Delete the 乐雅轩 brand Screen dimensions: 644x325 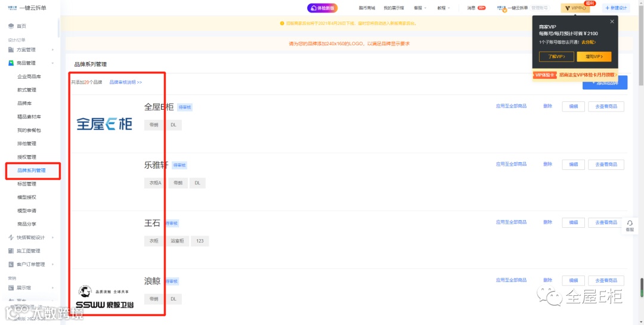click(547, 164)
